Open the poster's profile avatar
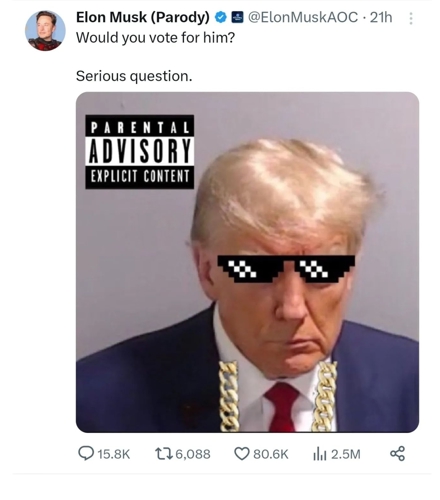The height and width of the screenshot is (500, 440). (x=45, y=31)
